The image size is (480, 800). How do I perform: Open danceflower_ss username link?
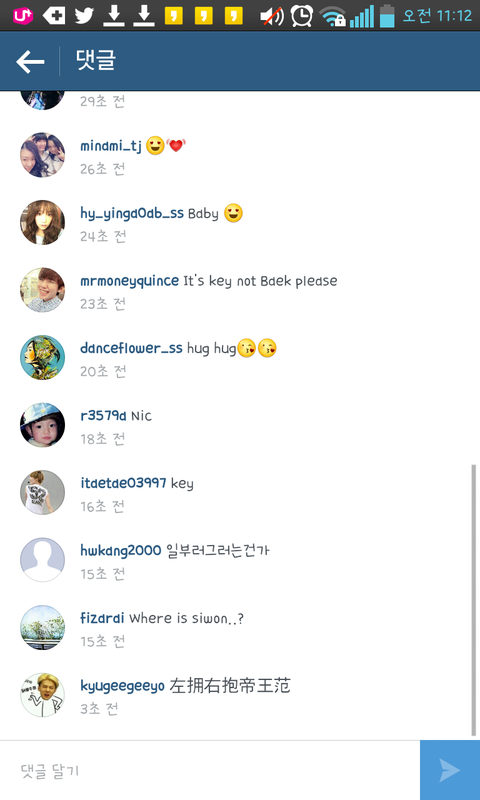tap(131, 348)
